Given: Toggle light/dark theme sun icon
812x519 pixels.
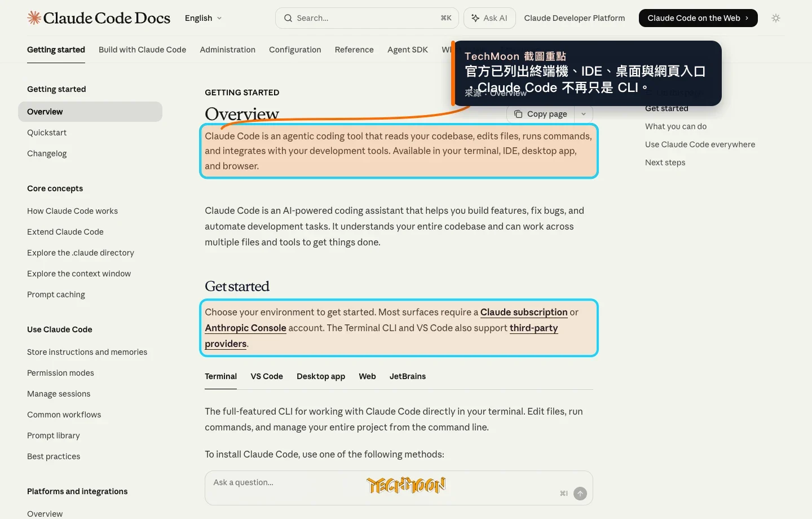Looking at the screenshot, I should (776, 18).
